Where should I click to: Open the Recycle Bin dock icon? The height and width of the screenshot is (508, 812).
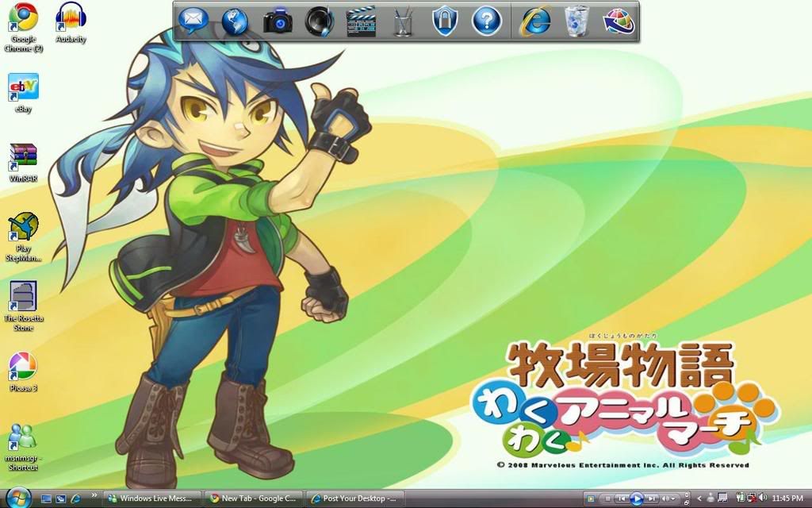click(x=577, y=21)
